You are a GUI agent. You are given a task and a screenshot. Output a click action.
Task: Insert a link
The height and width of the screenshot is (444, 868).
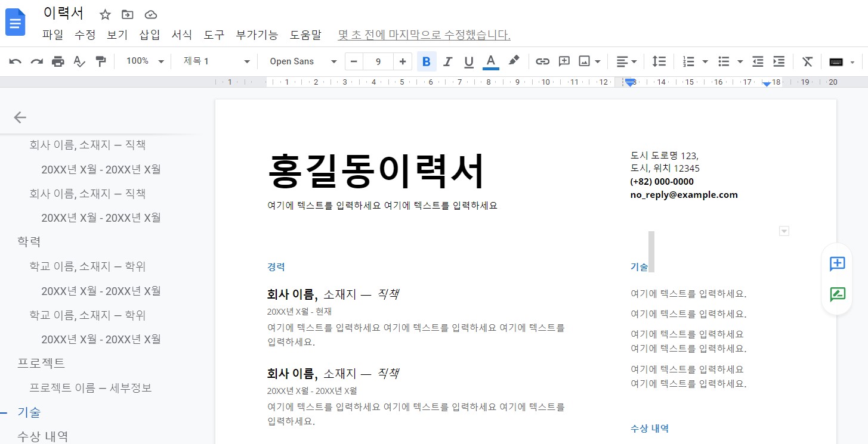[542, 61]
